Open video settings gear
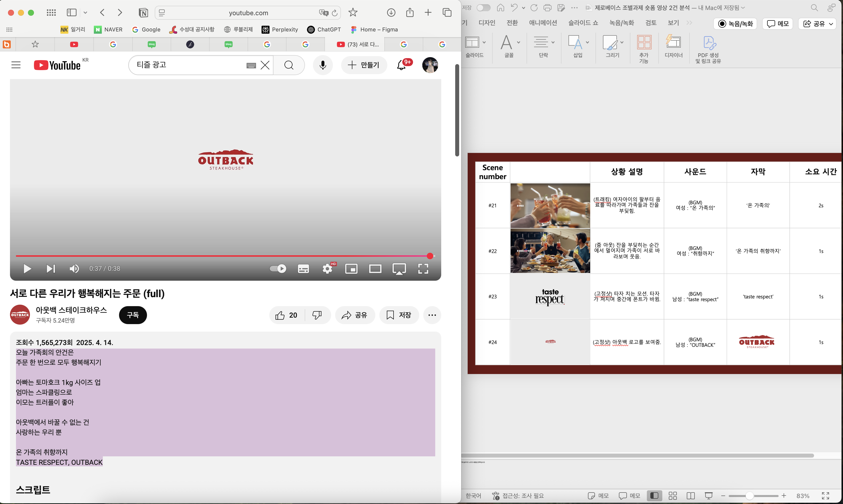 pos(327,269)
